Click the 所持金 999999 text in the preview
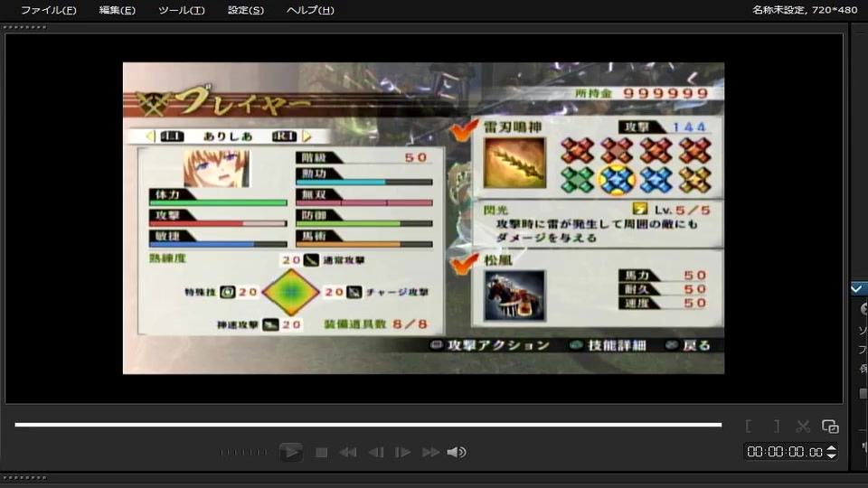Image resolution: width=868 pixels, height=488 pixels. point(642,93)
